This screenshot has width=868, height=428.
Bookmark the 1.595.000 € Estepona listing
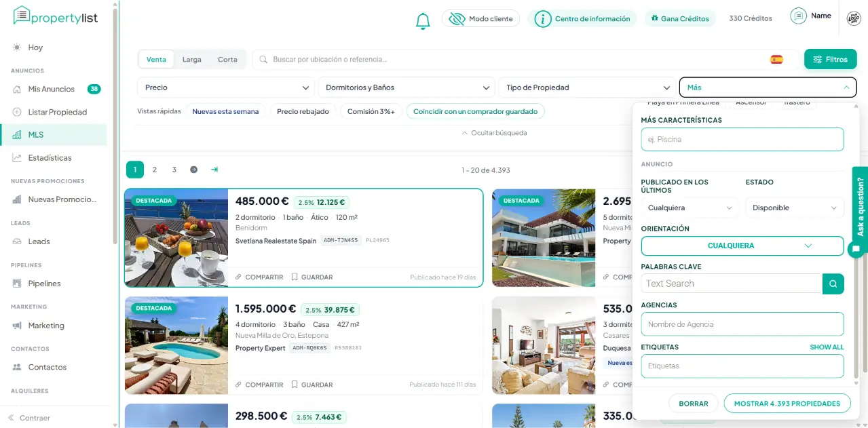coord(312,385)
